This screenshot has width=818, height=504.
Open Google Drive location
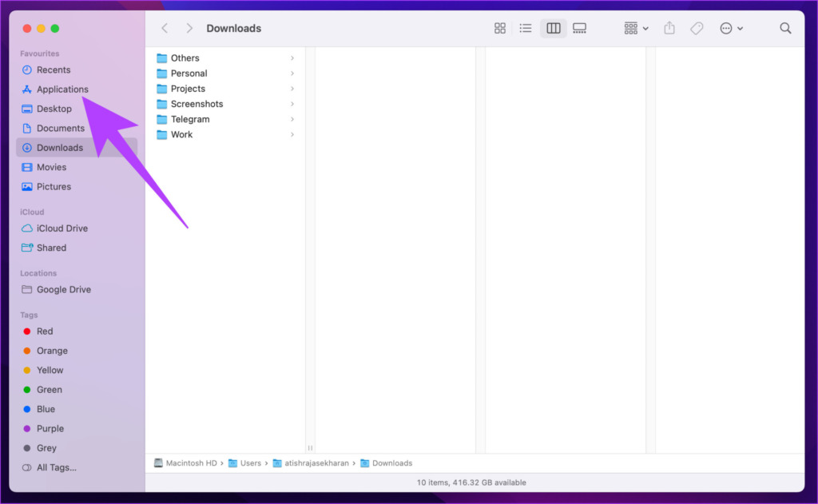point(77,290)
